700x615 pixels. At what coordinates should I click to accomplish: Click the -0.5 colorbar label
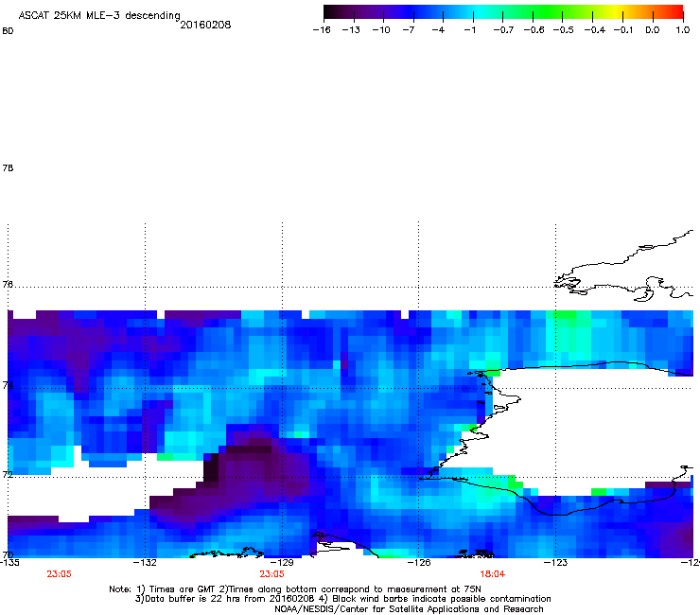coord(563,30)
